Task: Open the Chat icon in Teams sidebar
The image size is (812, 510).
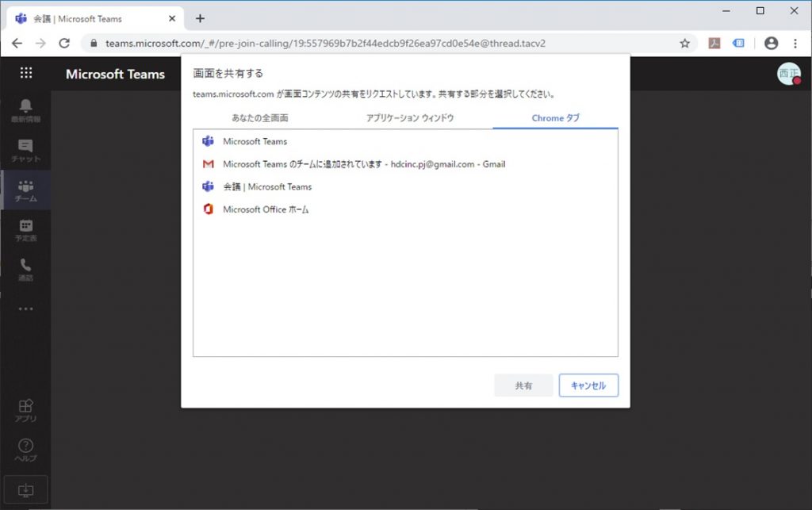Action: coord(25,150)
